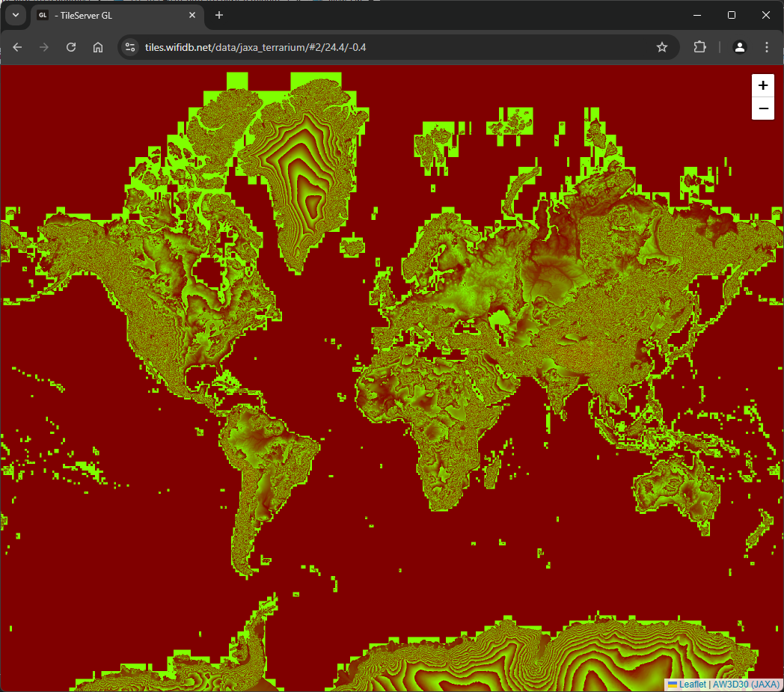The height and width of the screenshot is (692, 784).
Task: Go back to previous page
Action: (x=18, y=47)
